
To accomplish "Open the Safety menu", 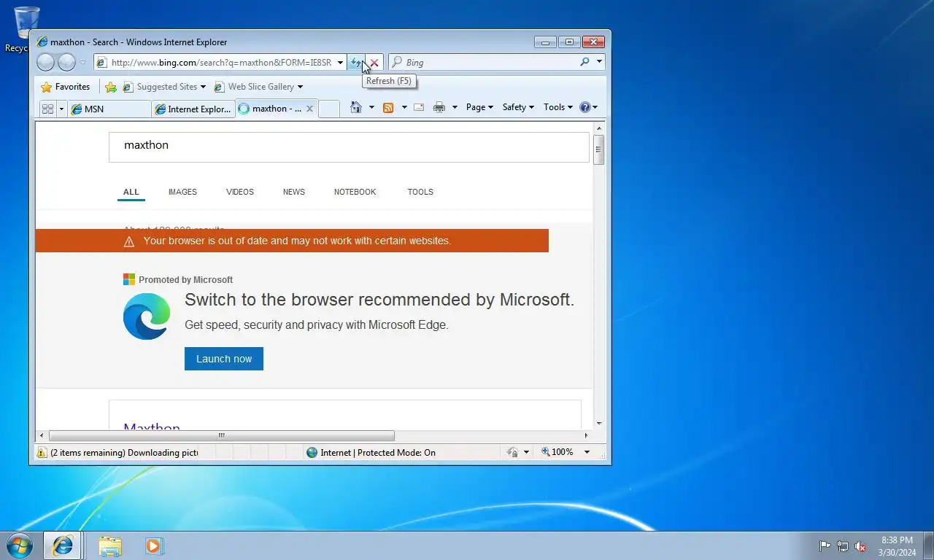I will 518,107.
